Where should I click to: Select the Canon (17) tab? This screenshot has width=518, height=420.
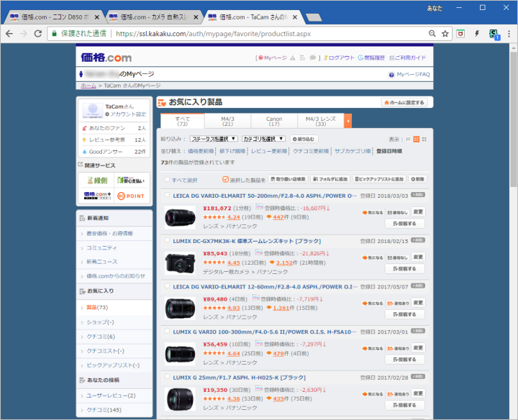[x=274, y=121]
